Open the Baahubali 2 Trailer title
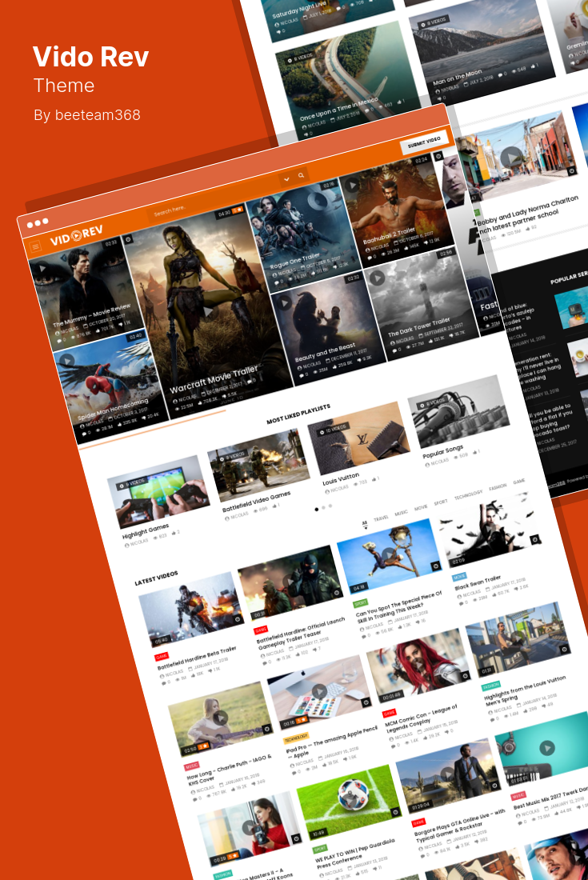The width and height of the screenshot is (588, 880). click(x=389, y=234)
